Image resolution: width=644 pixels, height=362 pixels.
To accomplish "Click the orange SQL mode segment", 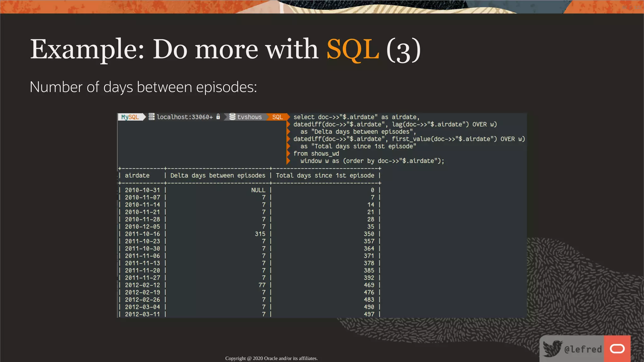I will pyautogui.click(x=277, y=117).
